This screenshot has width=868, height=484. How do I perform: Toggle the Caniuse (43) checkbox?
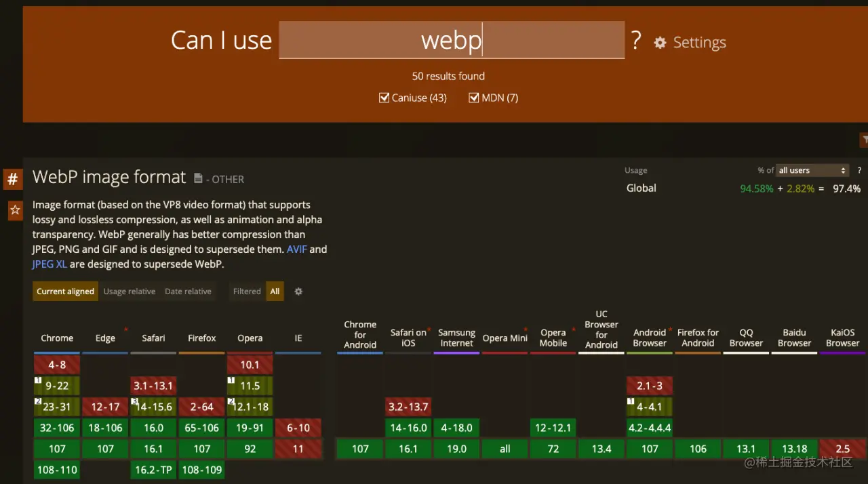(384, 98)
